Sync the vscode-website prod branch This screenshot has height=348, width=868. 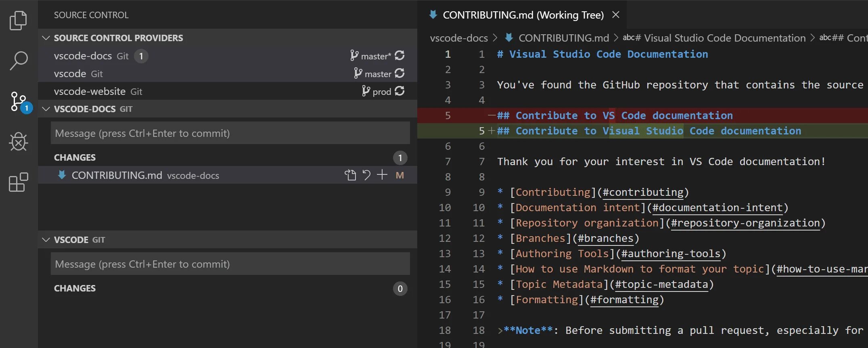[399, 91]
